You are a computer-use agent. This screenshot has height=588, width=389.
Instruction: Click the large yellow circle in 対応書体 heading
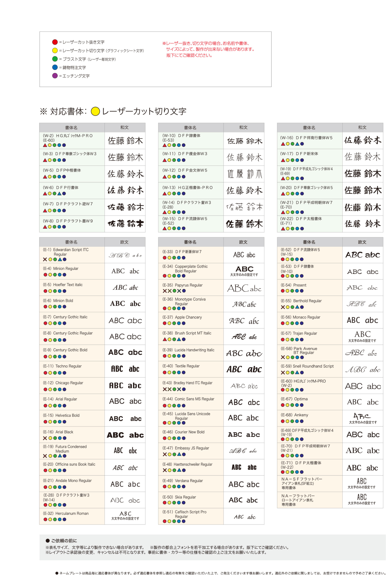(x=95, y=111)
